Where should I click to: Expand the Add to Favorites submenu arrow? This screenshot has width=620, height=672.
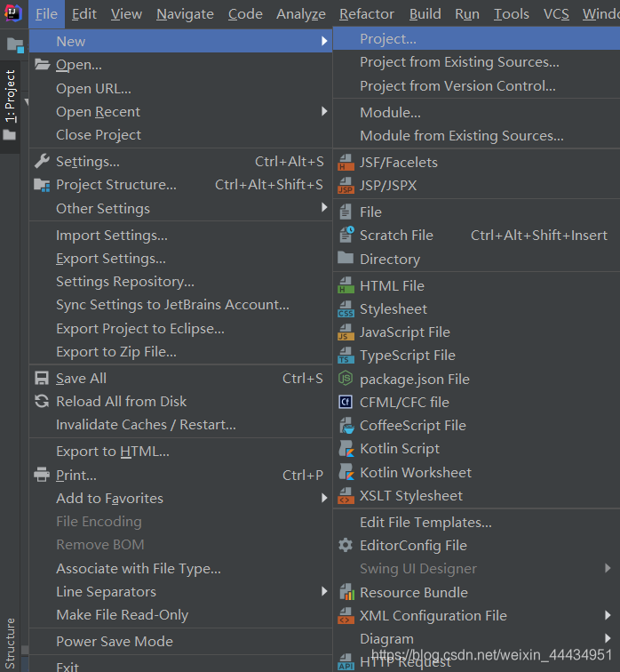(x=324, y=498)
